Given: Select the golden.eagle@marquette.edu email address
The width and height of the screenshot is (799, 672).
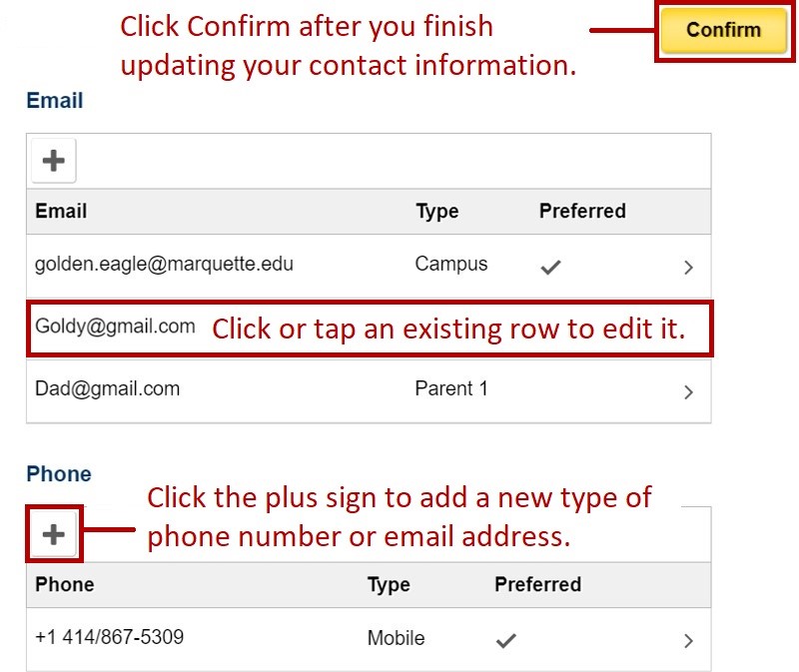Looking at the screenshot, I should (x=164, y=265).
